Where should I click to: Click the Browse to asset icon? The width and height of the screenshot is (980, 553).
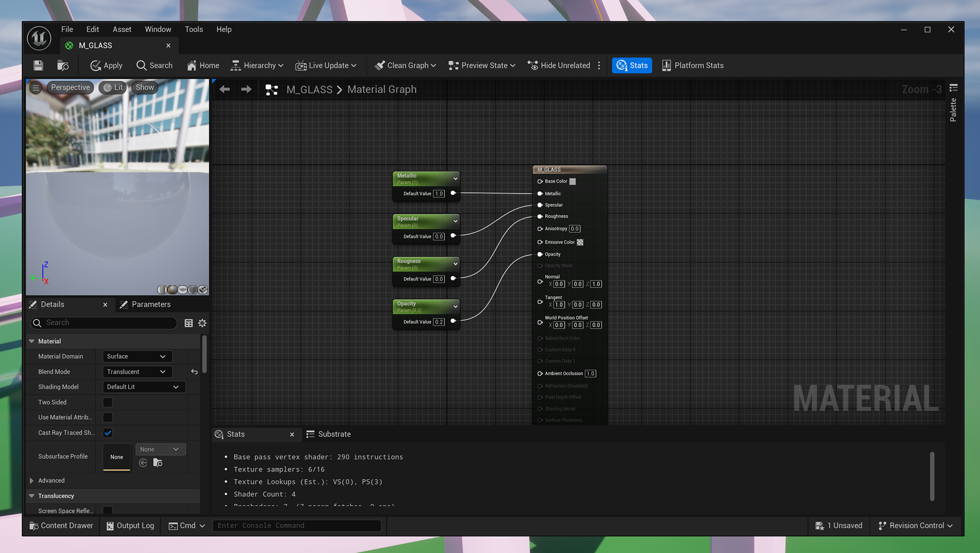pos(63,65)
